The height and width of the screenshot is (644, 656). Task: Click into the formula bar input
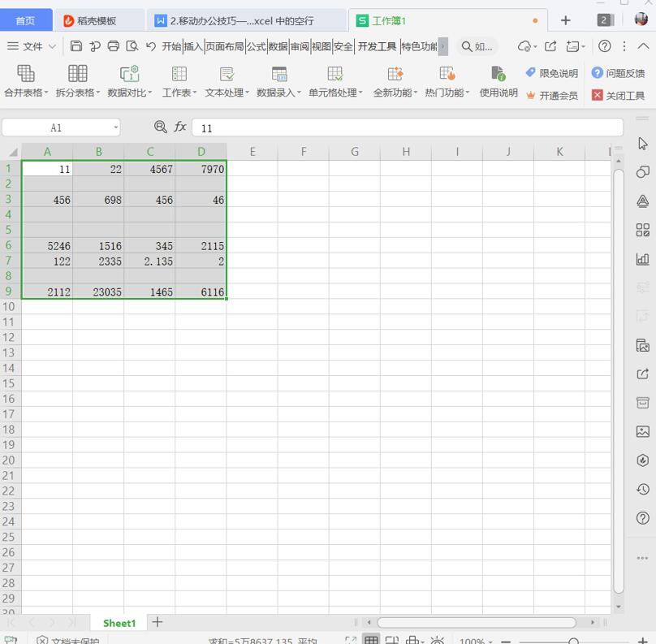coord(408,128)
